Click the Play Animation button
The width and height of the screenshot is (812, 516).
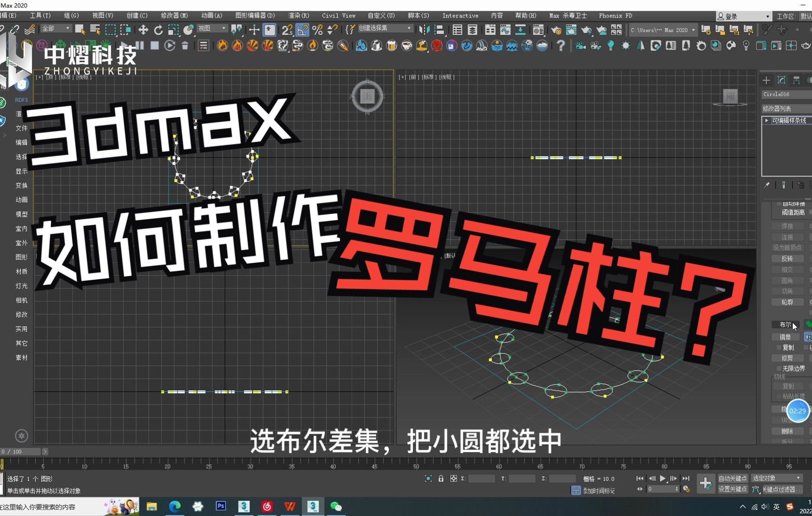[x=662, y=478]
